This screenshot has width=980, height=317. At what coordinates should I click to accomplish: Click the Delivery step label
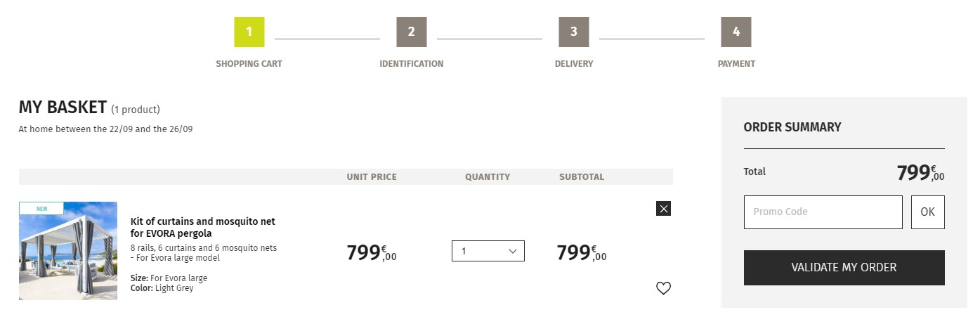574,64
